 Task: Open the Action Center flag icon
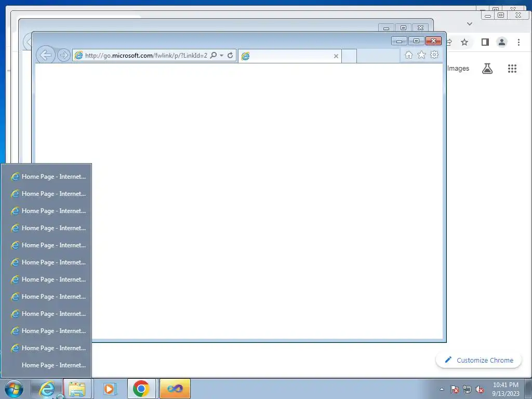coord(455,389)
